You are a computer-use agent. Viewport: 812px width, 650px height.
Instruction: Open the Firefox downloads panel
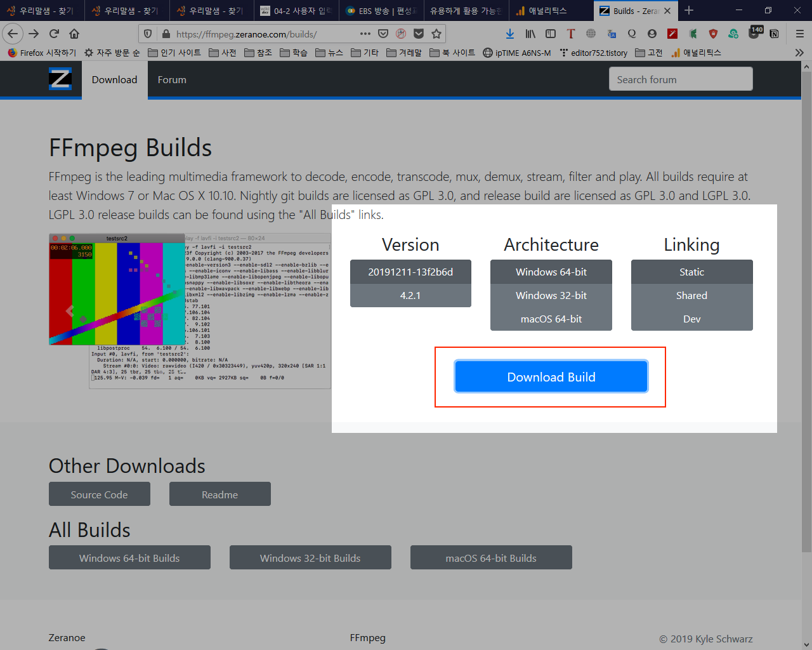pyautogui.click(x=510, y=34)
